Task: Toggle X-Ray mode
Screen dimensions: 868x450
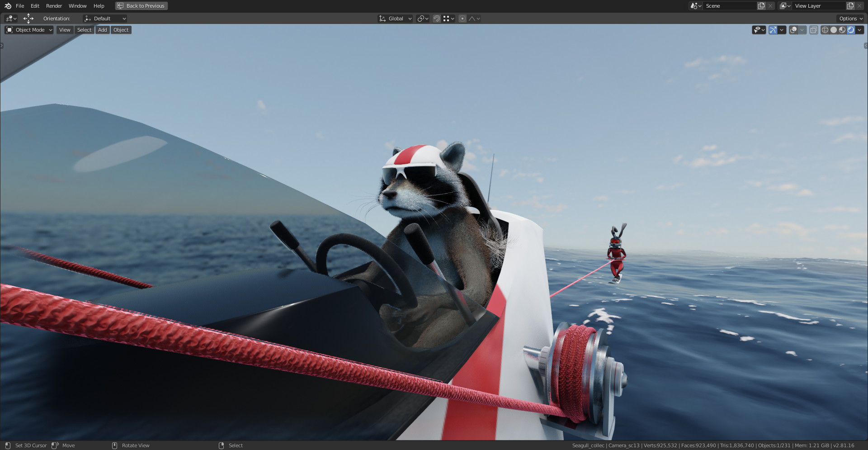Action: pos(813,30)
